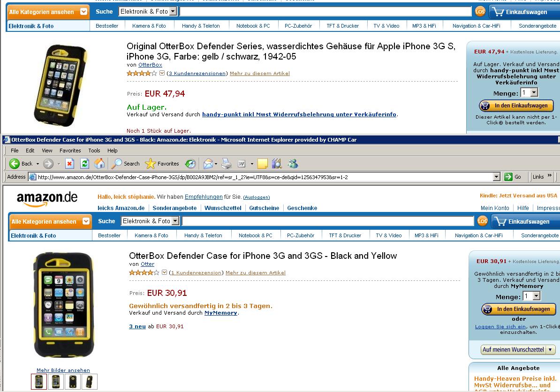560x392 pixels.
Task: Select the last product thumbnail image
Action: (90, 382)
